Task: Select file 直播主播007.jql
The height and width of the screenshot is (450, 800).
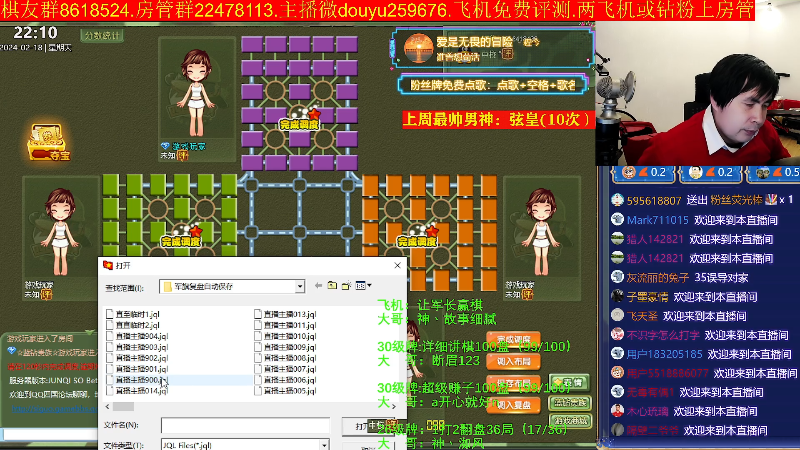Action: [285, 369]
